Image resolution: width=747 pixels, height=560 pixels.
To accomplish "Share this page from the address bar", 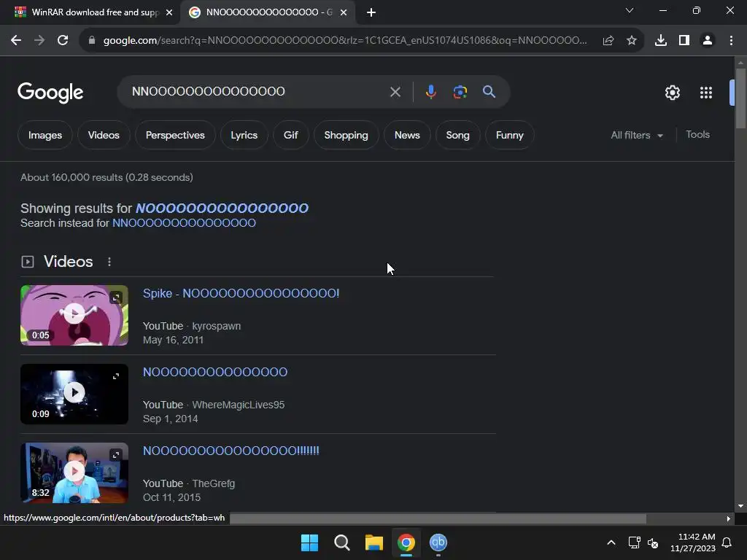I will [x=608, y=41].
